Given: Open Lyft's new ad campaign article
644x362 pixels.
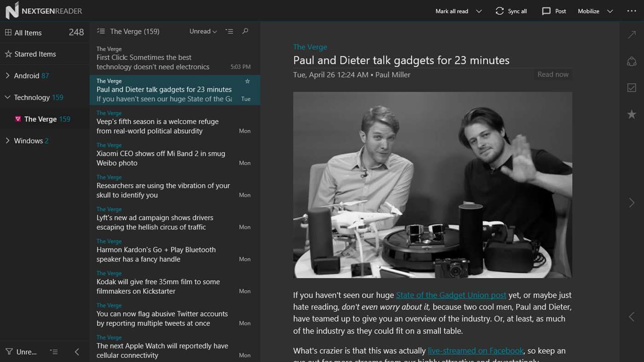Looking at the screenshot, I should [175, 219].
